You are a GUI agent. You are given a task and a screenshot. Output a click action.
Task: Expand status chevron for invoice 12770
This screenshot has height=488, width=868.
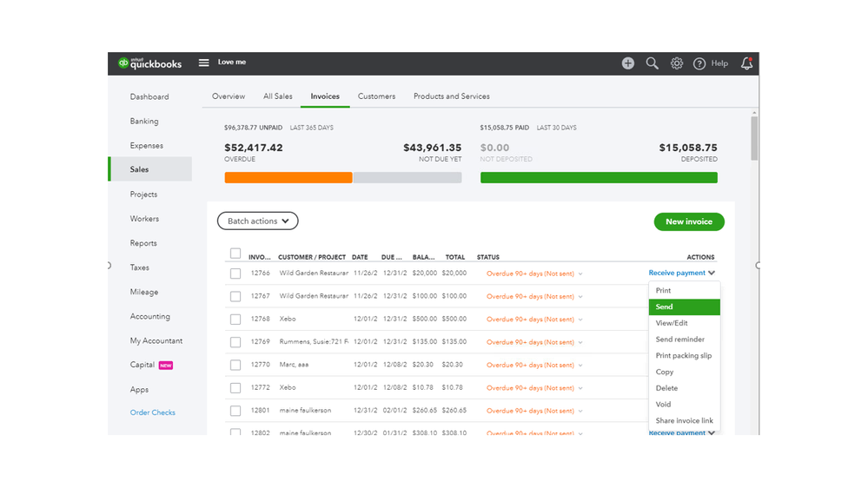coord(580,366)
